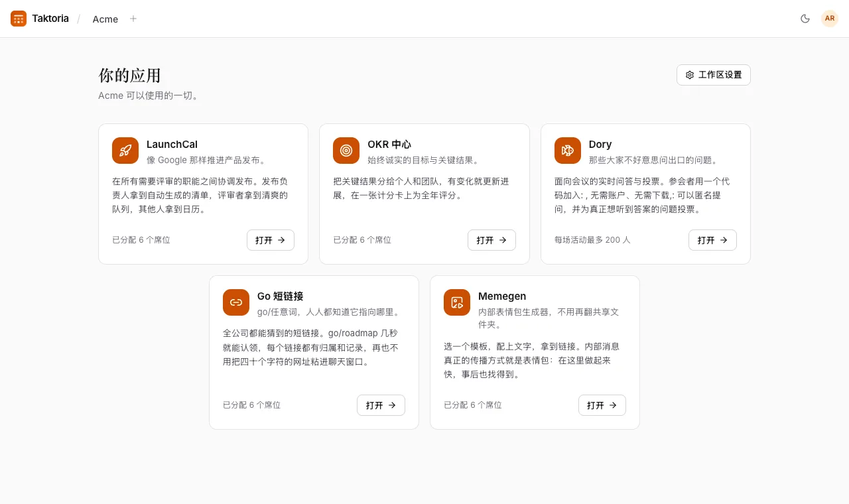Click the plus icon next to Acme
This screenshot has width=849, height=504.
(133, 19)
